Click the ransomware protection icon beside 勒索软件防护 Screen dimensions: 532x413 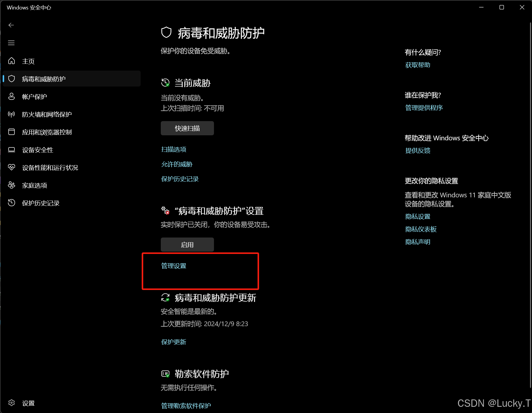166,374
